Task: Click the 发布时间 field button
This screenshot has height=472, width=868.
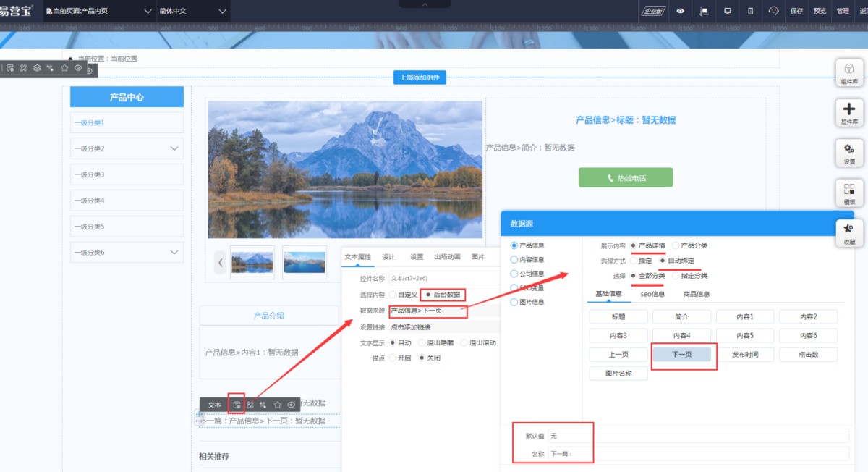Action: (x=745, y=355)
